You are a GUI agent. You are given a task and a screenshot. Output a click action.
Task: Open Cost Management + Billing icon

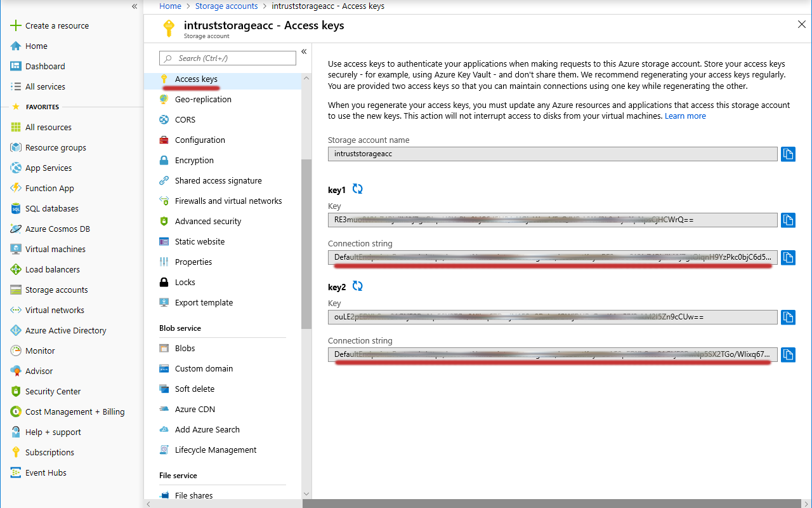(x=16, y=411)
